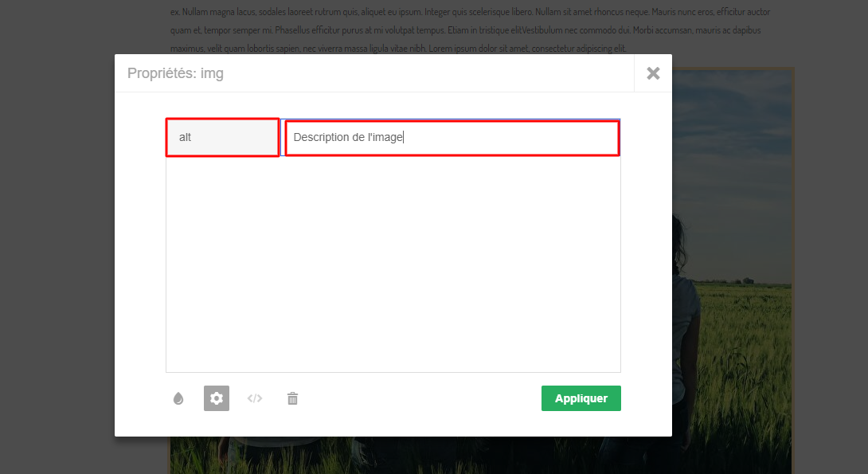
Task: Open the HTML code view icon
Action: pos(255,398)
